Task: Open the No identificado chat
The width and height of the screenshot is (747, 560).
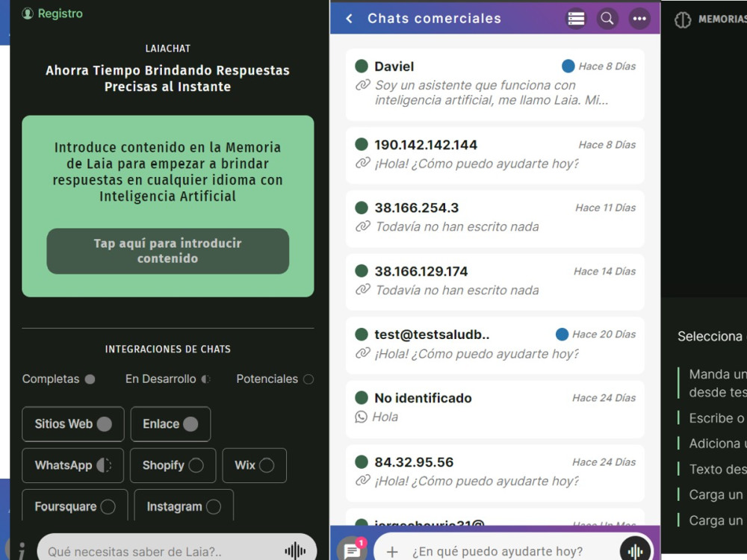Action: (x=495, y=409)
